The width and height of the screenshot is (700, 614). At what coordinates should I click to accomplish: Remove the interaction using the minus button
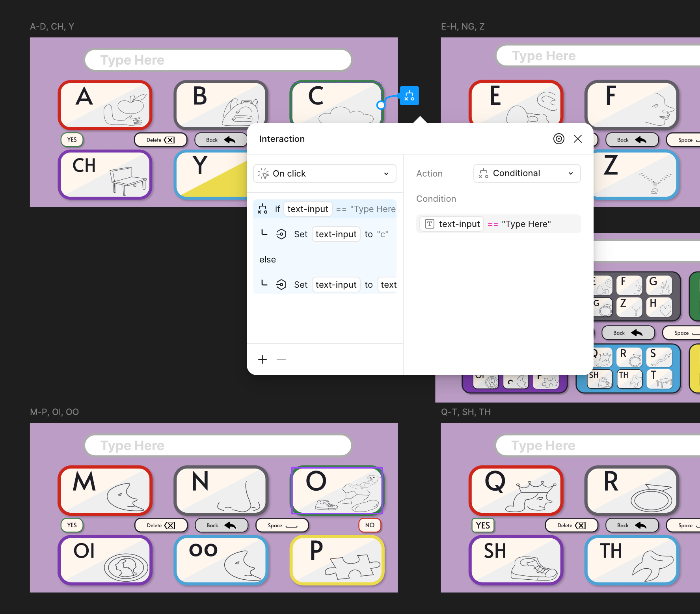coord(281,359)
